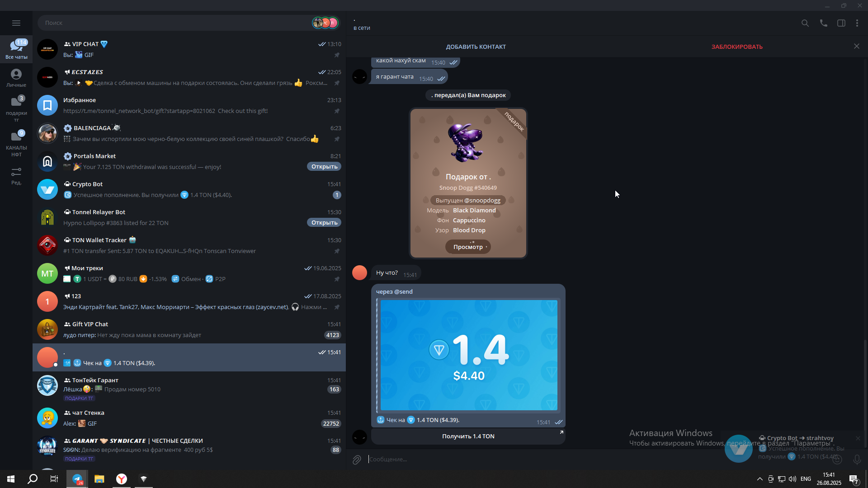
Task: Focus the Сообщение message input field
Action: click(597, 459)
